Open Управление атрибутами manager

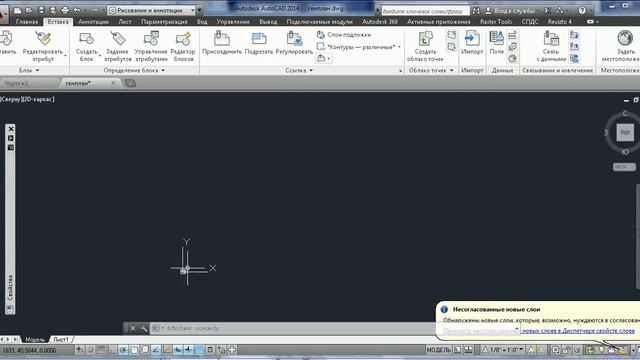pos(151,47)
